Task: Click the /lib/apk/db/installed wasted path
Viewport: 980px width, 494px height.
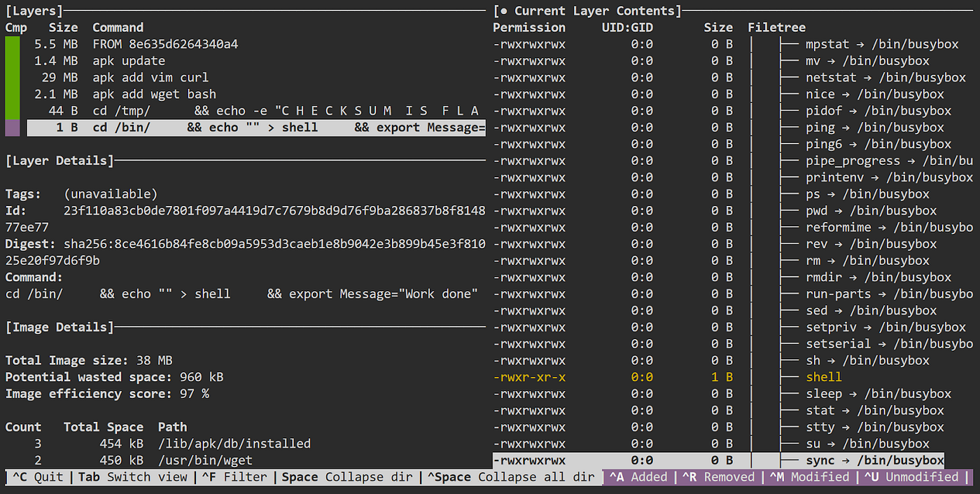Action: [x=235, y=444]
